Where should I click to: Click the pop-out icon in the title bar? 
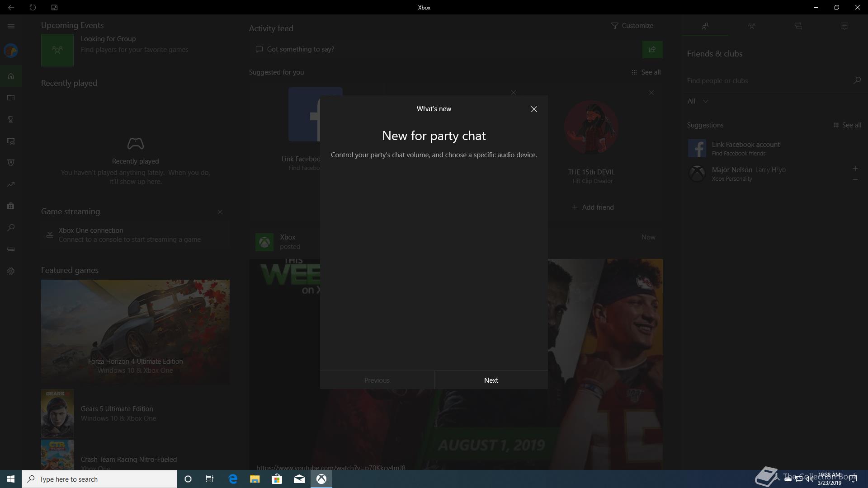click(54, 7)
